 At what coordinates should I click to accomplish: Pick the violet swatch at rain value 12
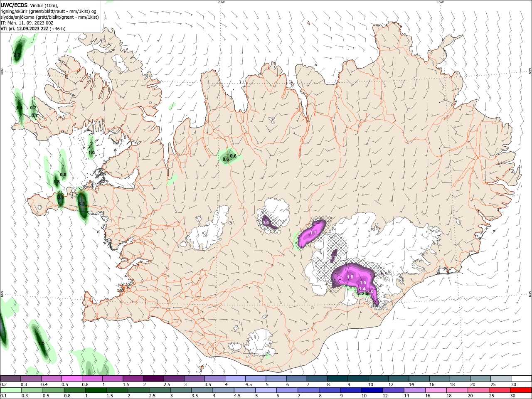(x=393, y=390)
